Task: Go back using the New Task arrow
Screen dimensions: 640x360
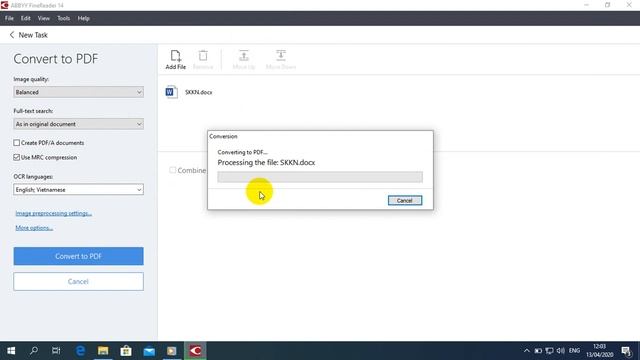Action: 12,35
